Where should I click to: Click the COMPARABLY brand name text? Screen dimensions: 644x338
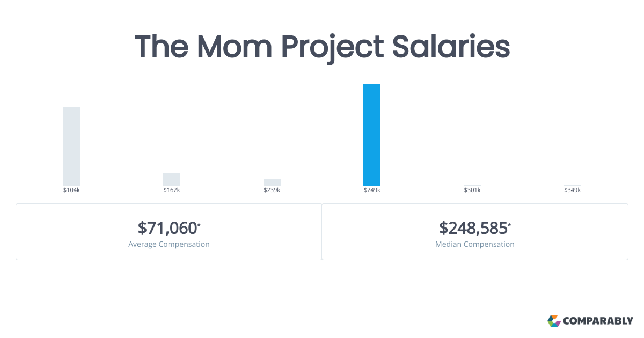click(598, 321)
